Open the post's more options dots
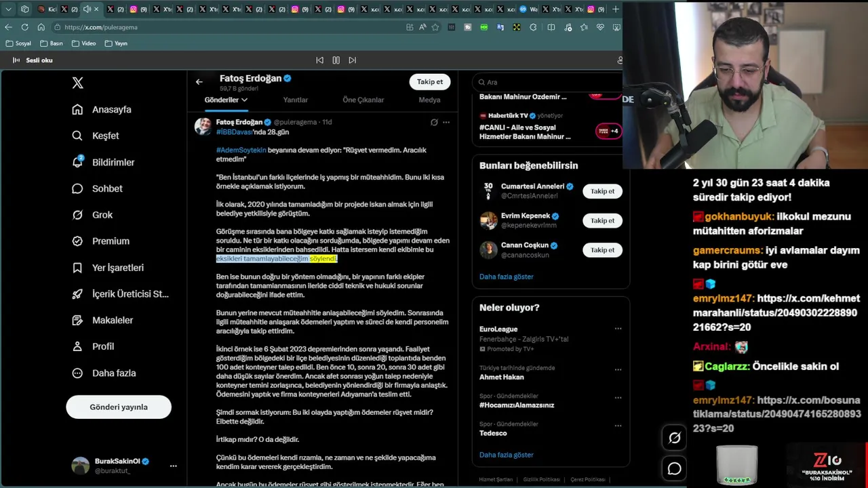Screen dimensions: 868x488 [446, 122]
